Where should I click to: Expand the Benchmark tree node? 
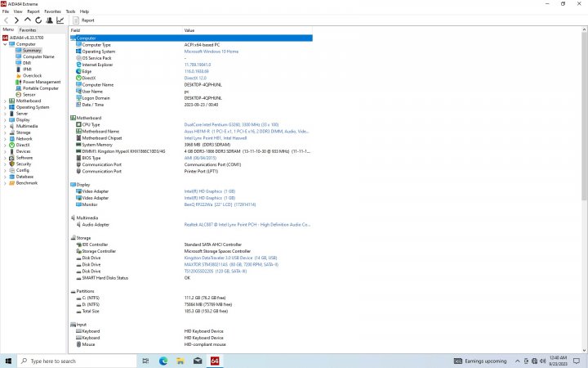(5, 183)
